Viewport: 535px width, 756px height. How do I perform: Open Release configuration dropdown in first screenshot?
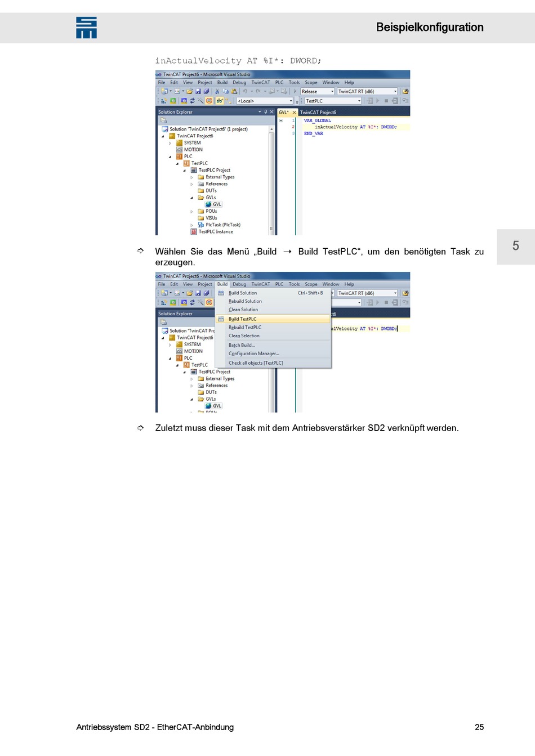(332, 91)
